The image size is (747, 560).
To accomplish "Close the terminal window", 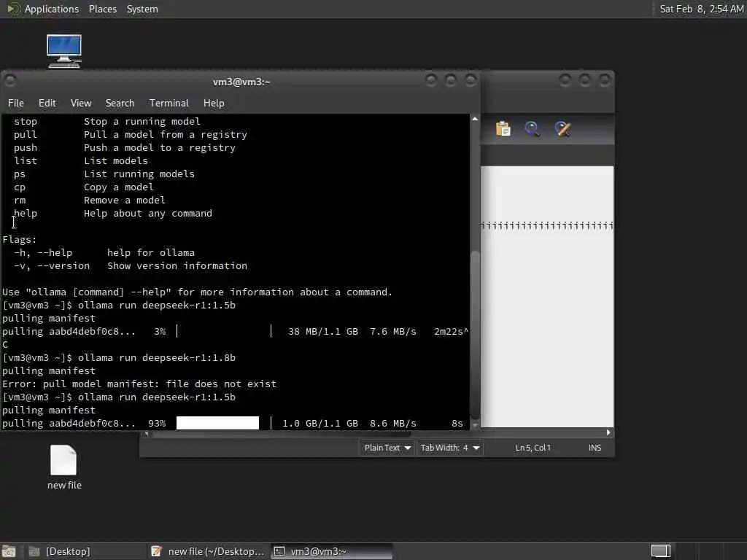I will (x=471, y=80).
